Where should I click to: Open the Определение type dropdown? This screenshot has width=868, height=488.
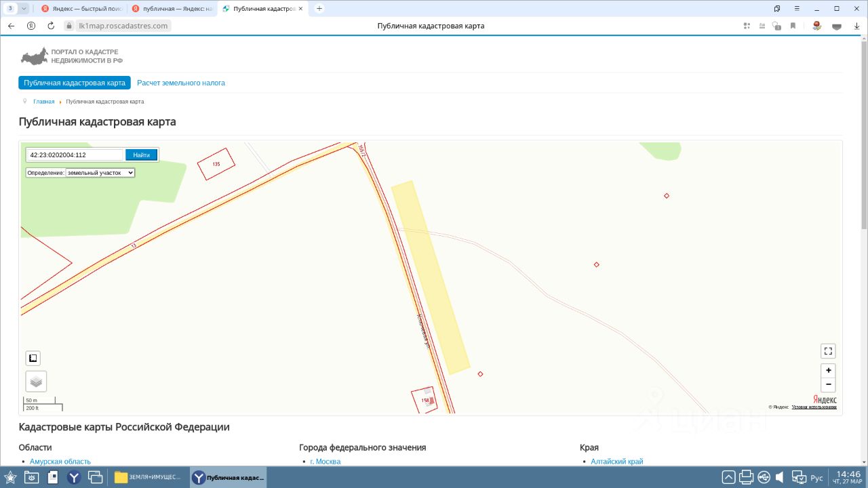click(x=100, y=173)
